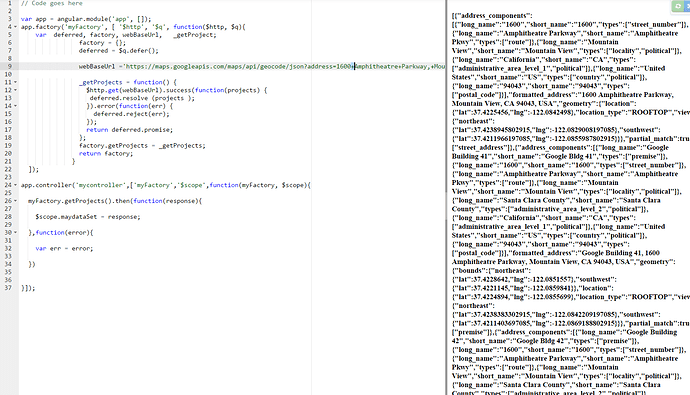Viewport: 690px width, 395px height.
Task: Place cursor in the webBaseUrl googleapis URL string
Action: (285, 66)
